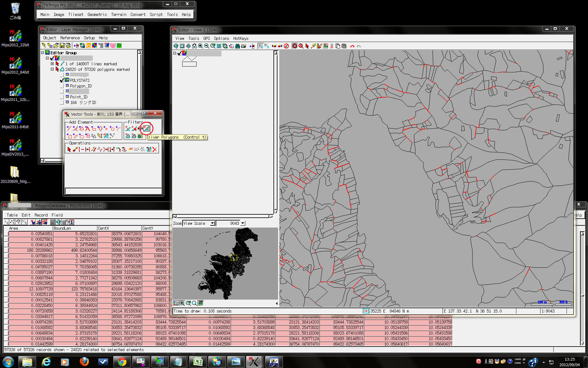Screen dimensions: 588x368
Task: Click the yellow extent box in locator map
Action: pos(234,257)
